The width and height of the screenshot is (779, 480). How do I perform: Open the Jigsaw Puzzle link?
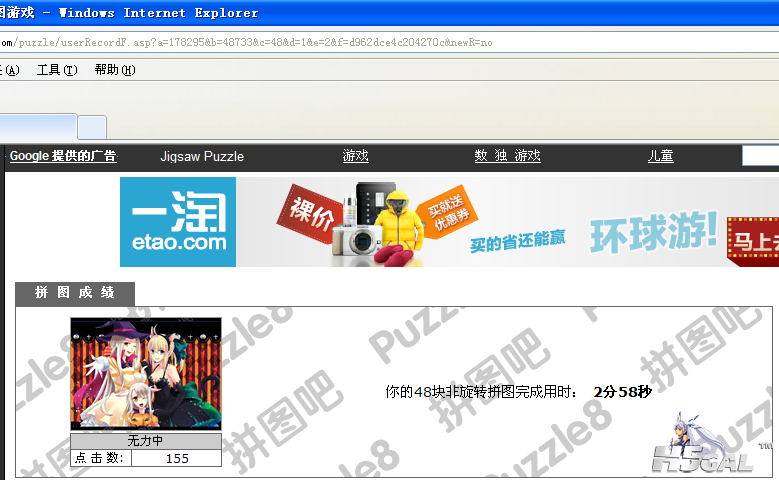click(202, 156)
